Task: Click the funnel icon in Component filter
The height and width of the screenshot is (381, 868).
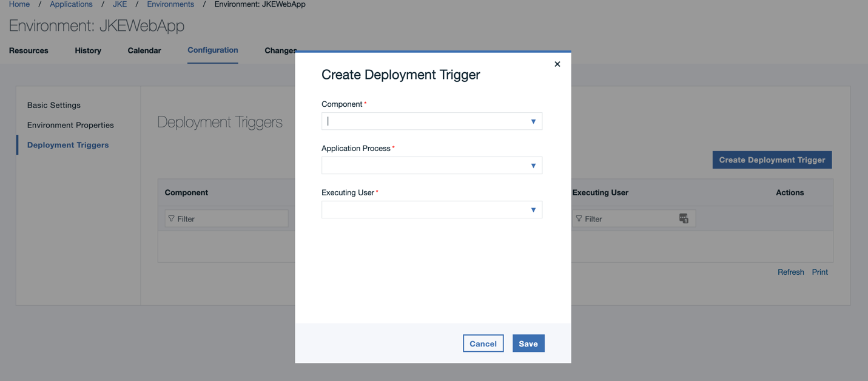Action: coord(172,218)
